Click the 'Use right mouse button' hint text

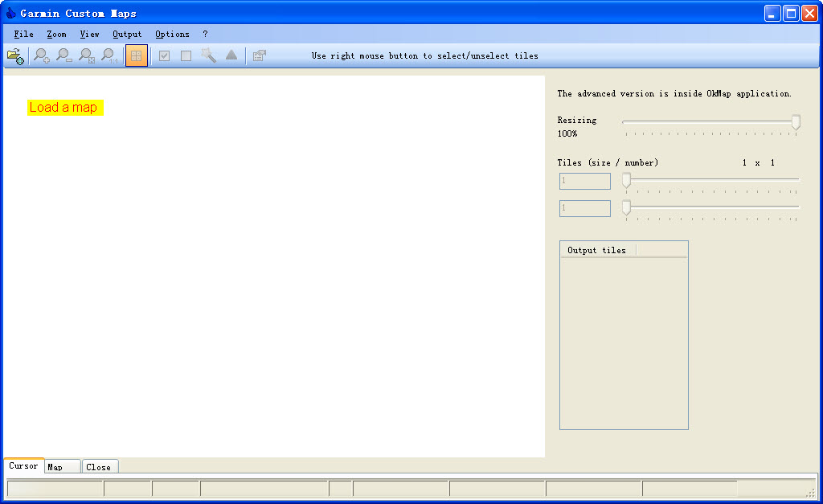(424, 55)
